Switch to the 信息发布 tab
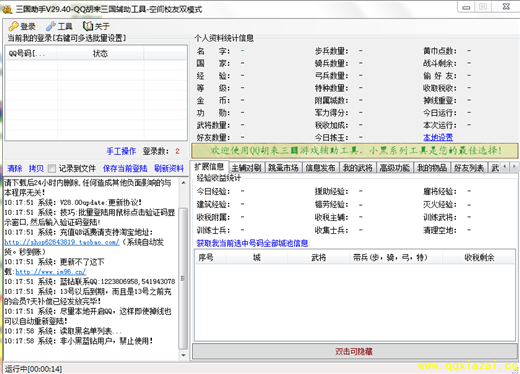 pos(320,168)
